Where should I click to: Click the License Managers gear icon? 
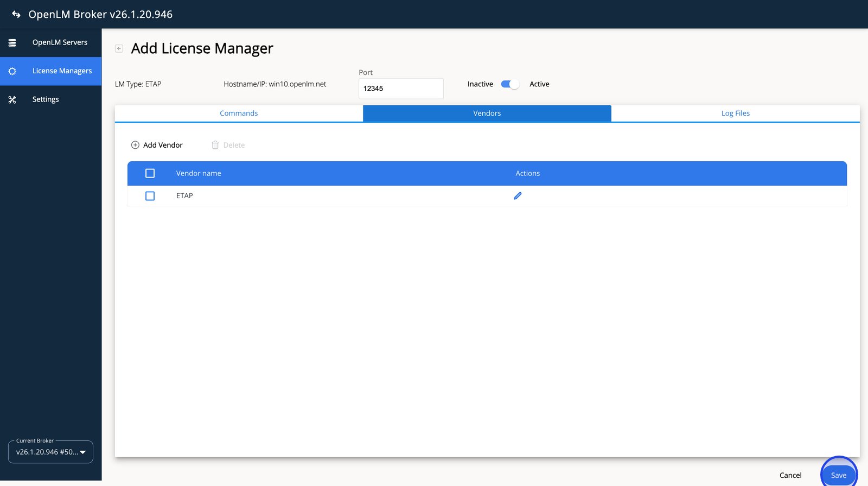[x=12, y=71]
